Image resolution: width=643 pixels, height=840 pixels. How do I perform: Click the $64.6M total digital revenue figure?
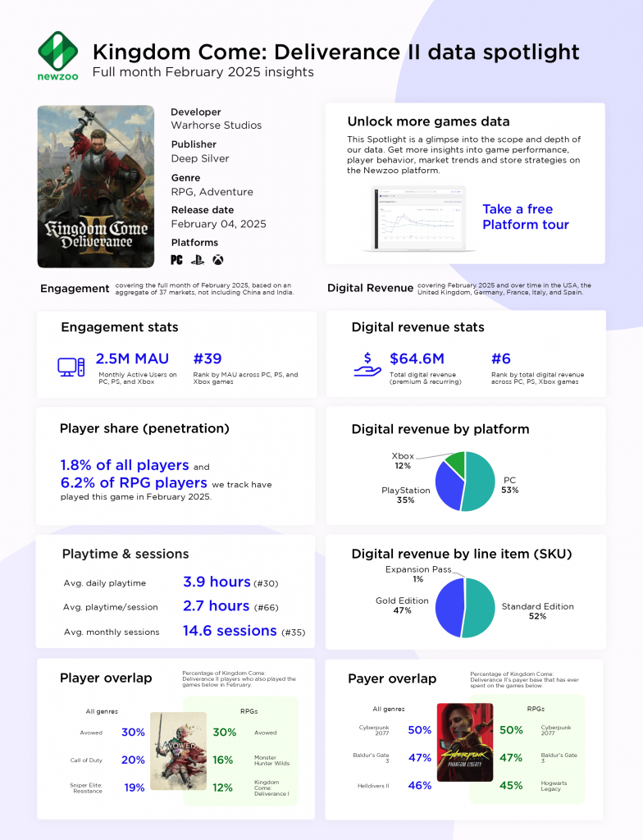(417, 358)
